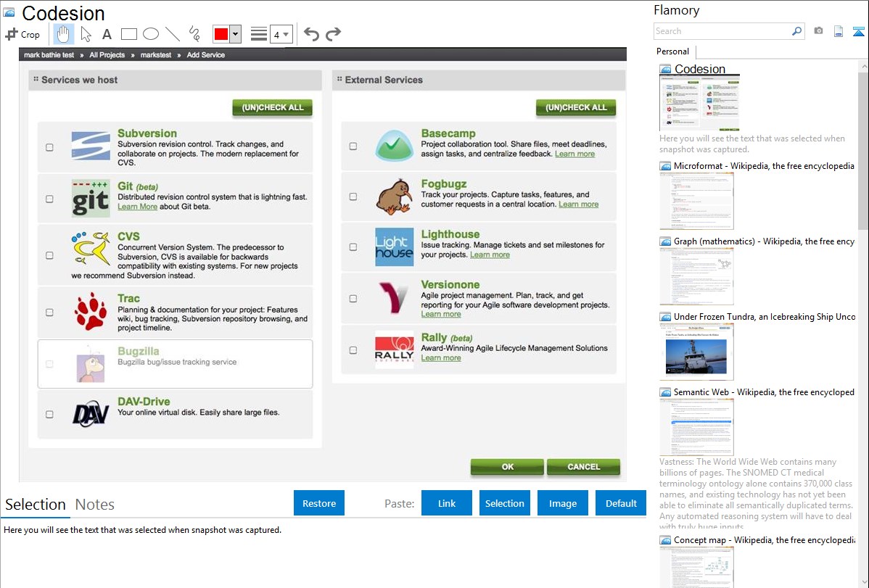Open the Microformat Wikipedia snapshot thumbnail

click(696, 201)
